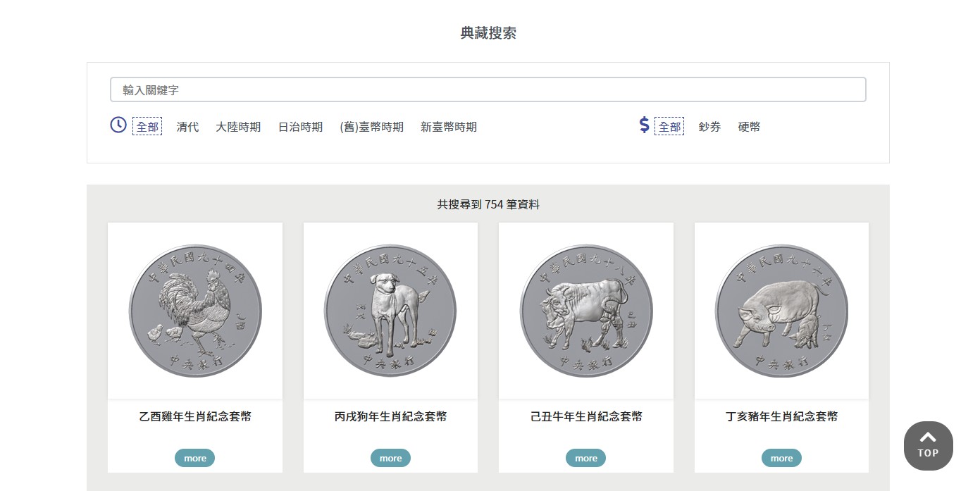The width and height of the screenshot is (980, 491).
Task: Click more under 丙戌狗年生肖紀念套幣
Action: tap(390, 458)
